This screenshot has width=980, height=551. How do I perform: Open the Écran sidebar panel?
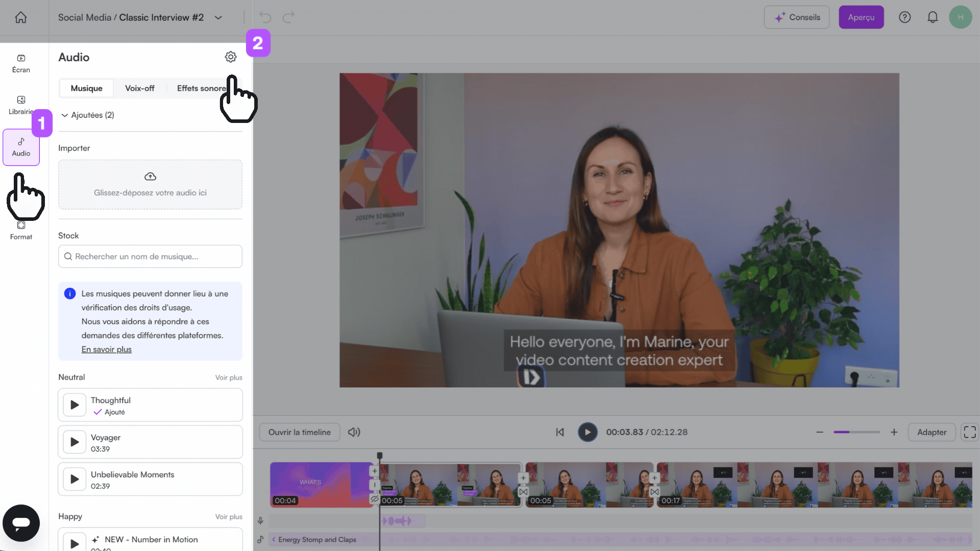tap(21, 64)
